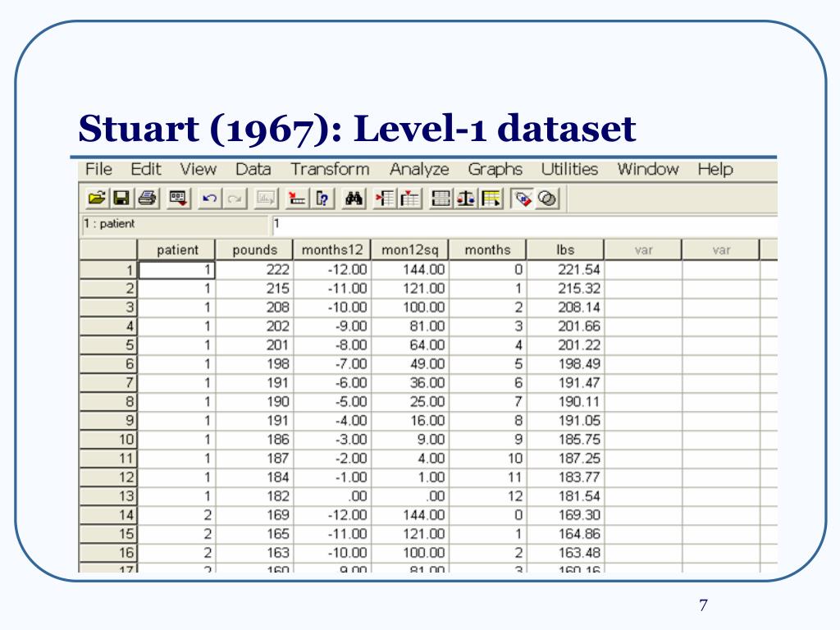Click the mon12sq cell showing 25.00
Screen dimensions: 840x630
(410, 402)
